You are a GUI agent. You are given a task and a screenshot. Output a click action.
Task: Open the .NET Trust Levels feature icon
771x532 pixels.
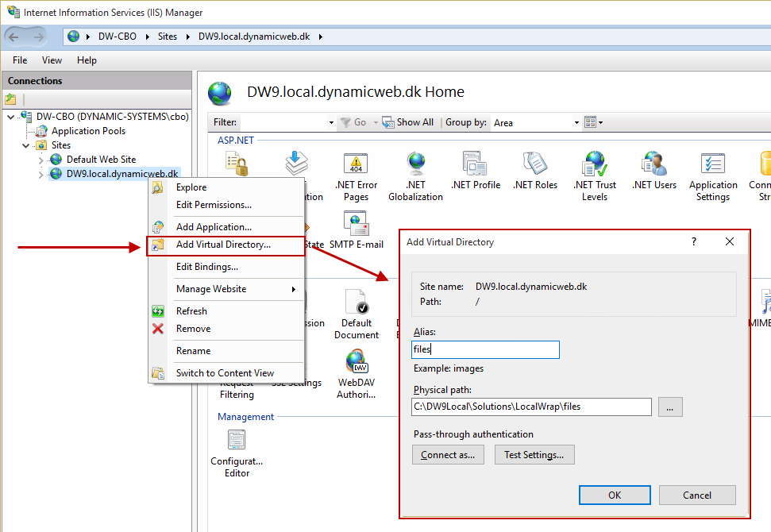594,164
